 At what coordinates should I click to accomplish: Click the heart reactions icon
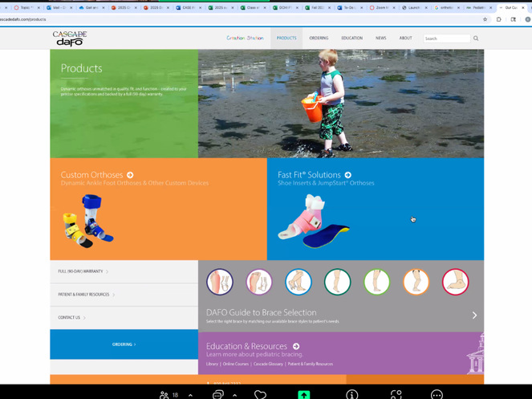pyautogui.click(x=260, y=394)
